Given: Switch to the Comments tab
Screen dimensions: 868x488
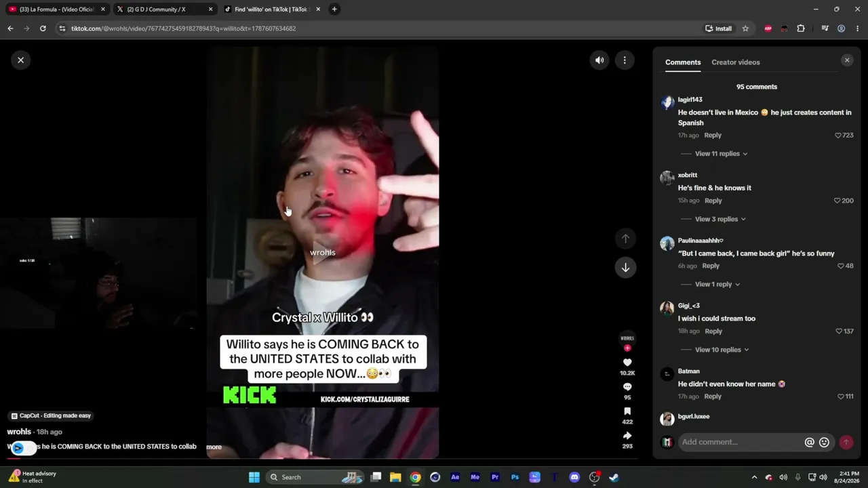Looking at the screenshot, I should coord(683,62).
